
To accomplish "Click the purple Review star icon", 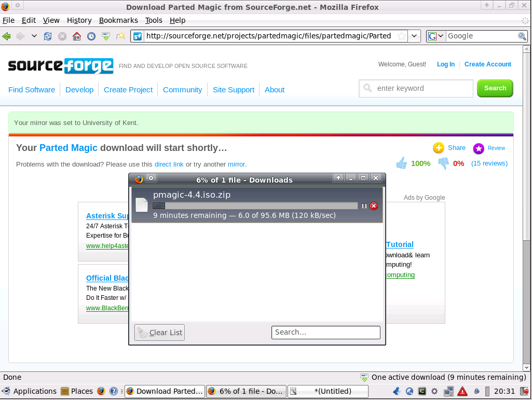I will 479,148.
